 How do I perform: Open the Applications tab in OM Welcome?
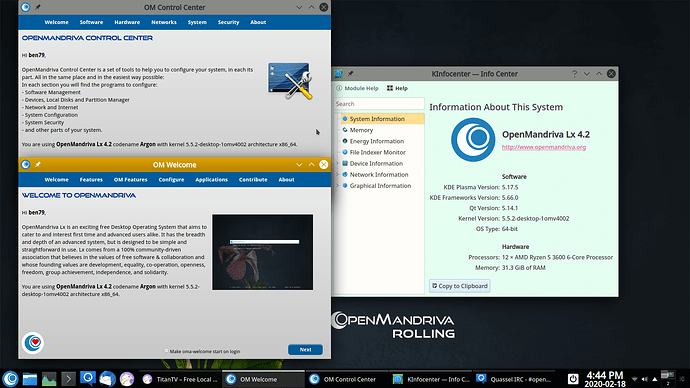(x=212, y=179)
